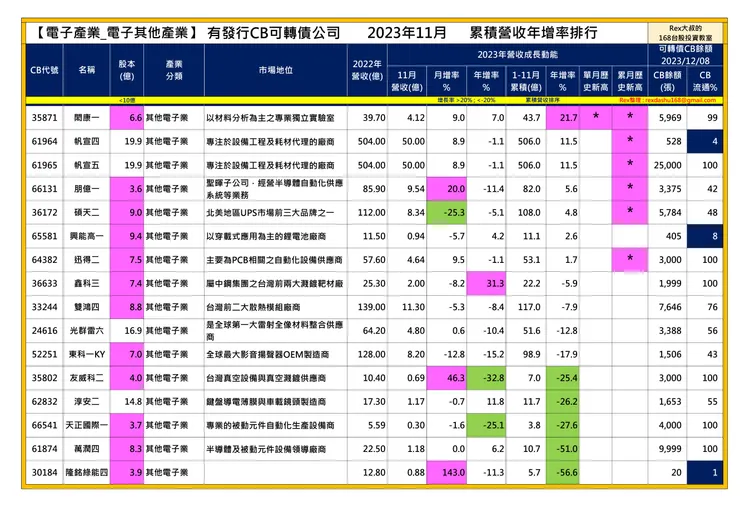740x523 pixels.
Task: Select CB code 36633
Action: tap(44, 283)
